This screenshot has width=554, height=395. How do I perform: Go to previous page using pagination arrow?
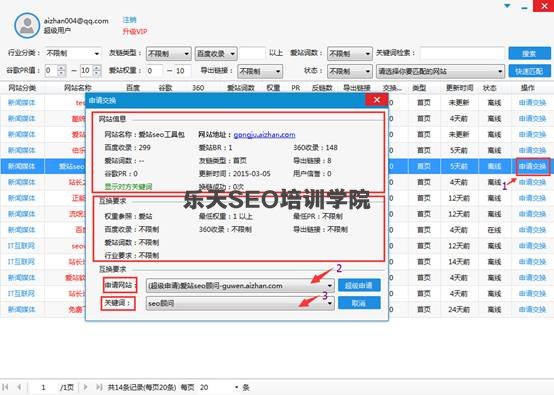19,387
